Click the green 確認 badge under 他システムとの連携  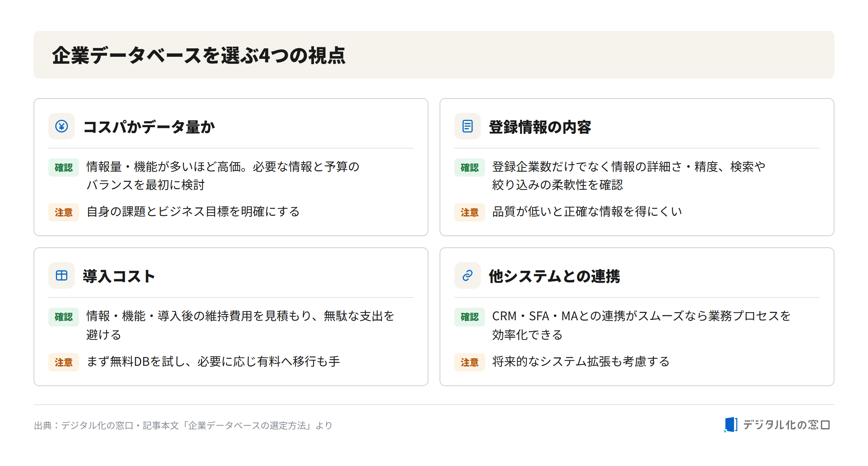click(470, 317)
